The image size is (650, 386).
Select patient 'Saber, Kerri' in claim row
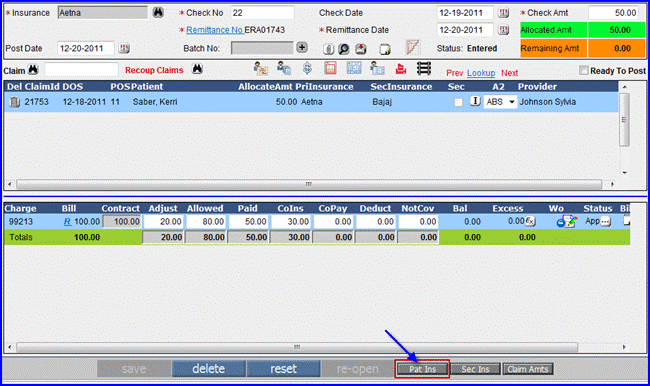click(x=155, y=102)
